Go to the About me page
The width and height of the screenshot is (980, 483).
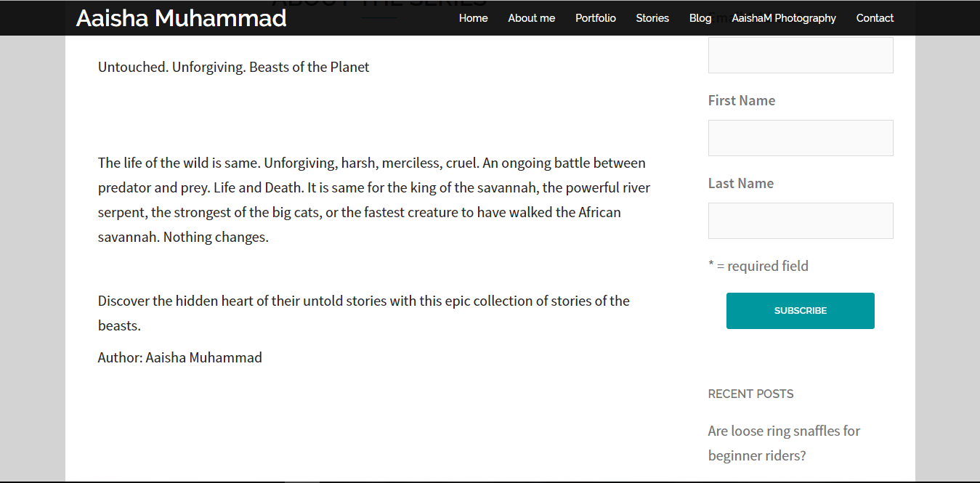(531, 18)
